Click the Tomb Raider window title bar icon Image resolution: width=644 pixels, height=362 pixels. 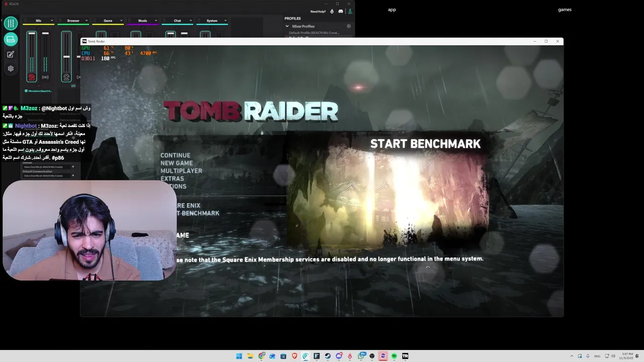tap(85, 41)
